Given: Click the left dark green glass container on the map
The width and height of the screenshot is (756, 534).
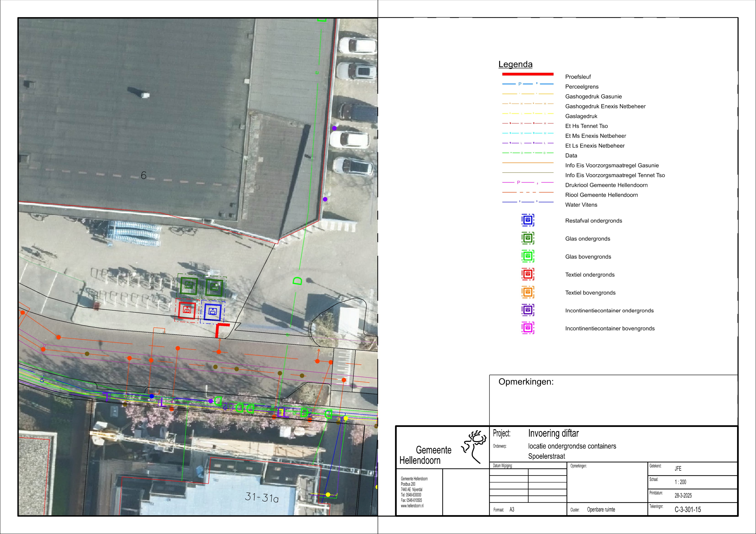Looking at the screenshot, I should tap(189, 286).
